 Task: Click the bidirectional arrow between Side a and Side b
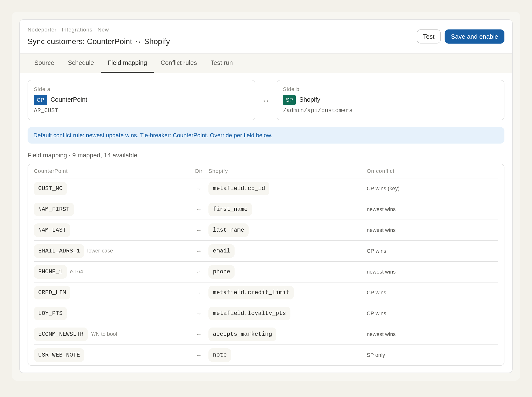click(266, 100)
